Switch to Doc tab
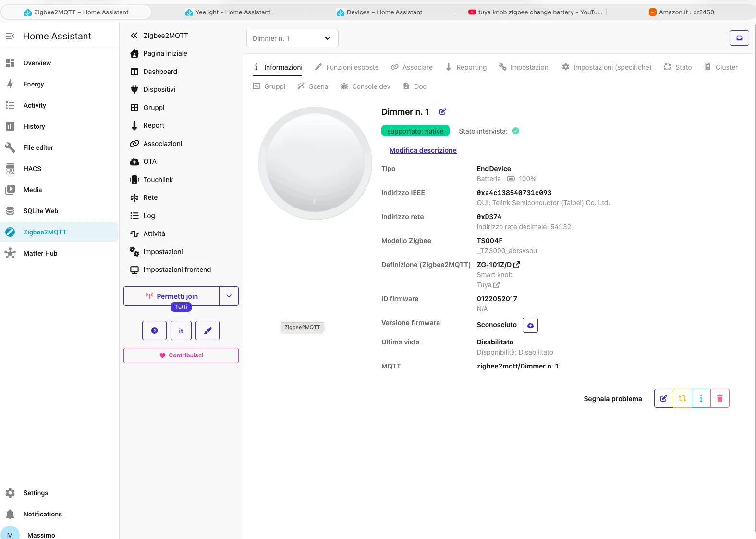Viewport: 756px width, 539px height. tap(415, 86)
